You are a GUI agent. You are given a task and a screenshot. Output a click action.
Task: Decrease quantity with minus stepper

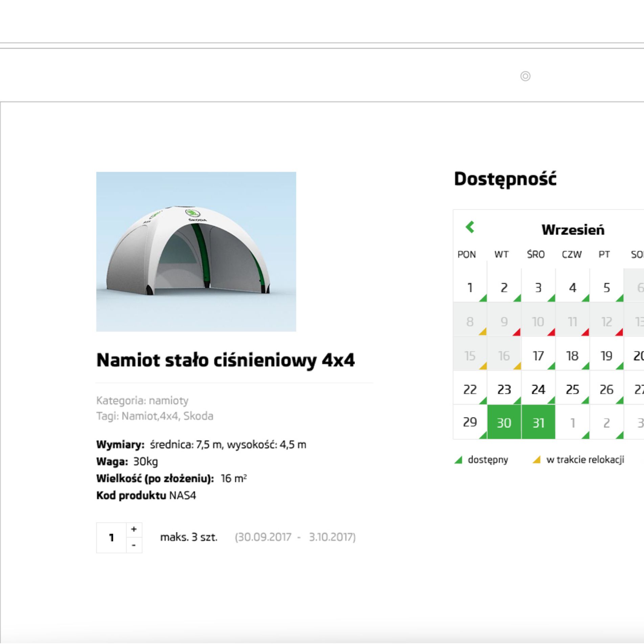coord(134,545)
